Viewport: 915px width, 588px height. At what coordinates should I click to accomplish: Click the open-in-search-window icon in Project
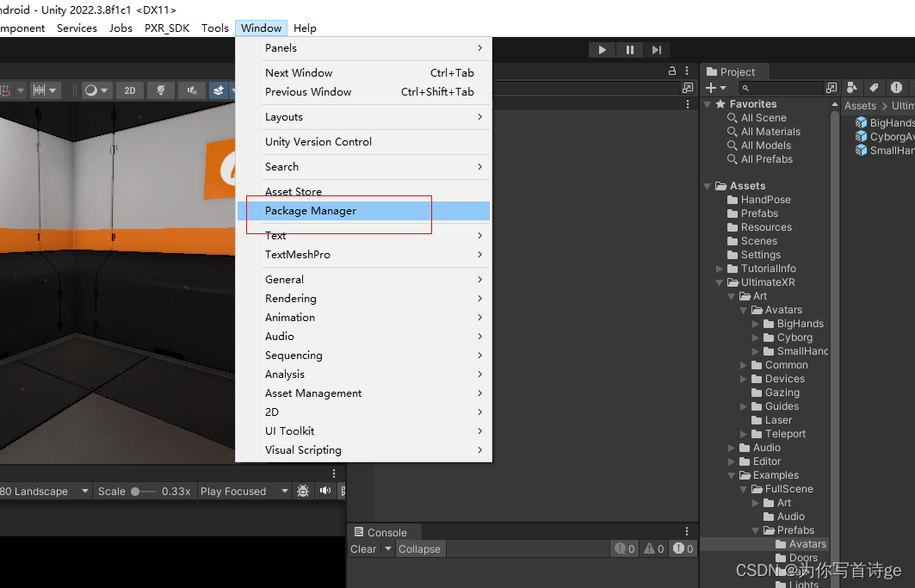click(x=832, y=88)
